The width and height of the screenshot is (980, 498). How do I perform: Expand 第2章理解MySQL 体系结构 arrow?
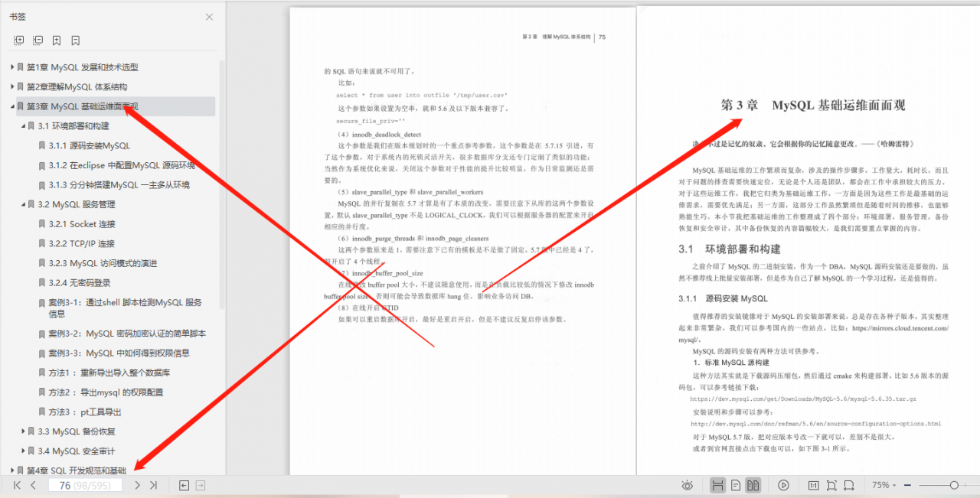point(12,86)
